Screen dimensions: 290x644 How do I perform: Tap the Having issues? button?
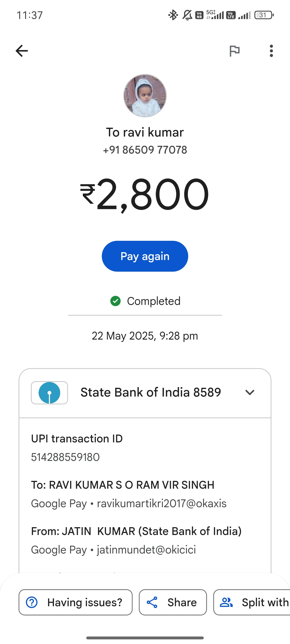tap(76, 602)
